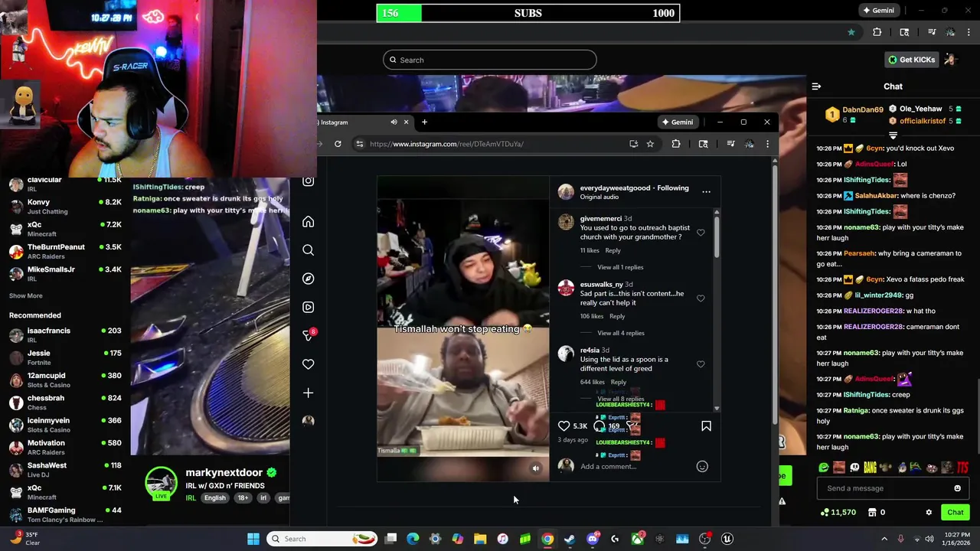
Task: Click green Chat send button
Action: click(955, 512)
